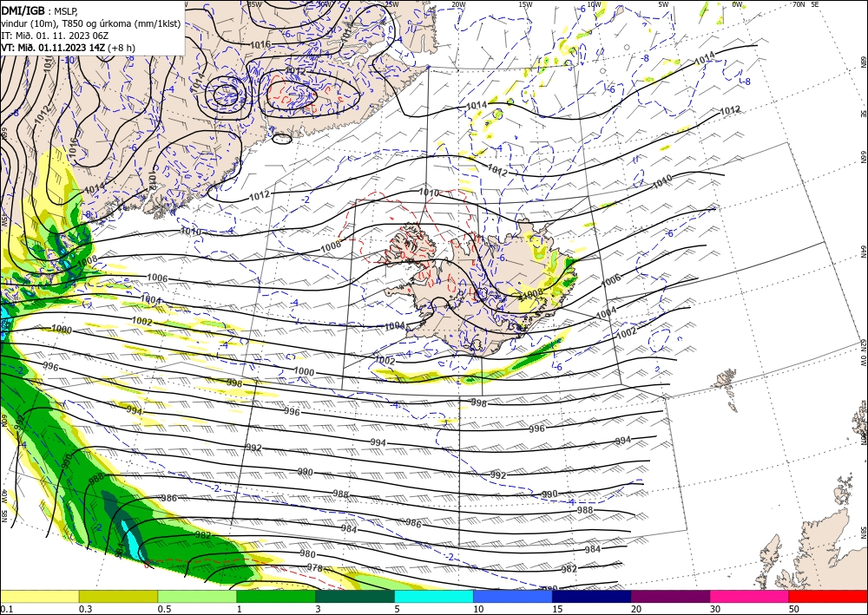Select the red 50 mm legend swatch
The image size is (868, 615).
[828, 597]
